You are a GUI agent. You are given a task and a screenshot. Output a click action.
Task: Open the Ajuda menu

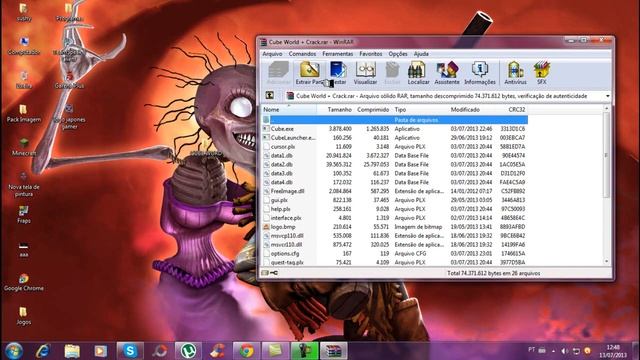click(x=421, y=53)
